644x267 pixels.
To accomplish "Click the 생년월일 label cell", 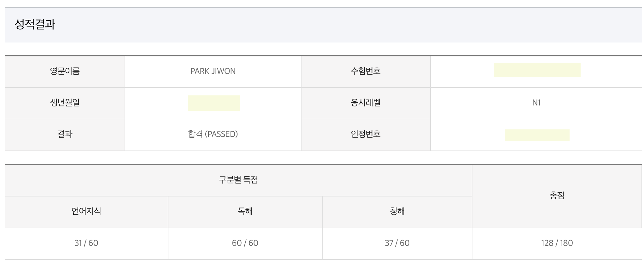I will click(65, 103).
